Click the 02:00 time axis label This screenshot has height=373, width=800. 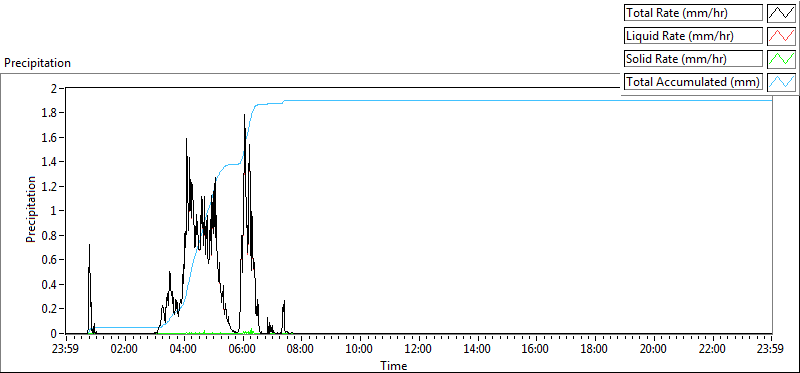coord(125,349)
